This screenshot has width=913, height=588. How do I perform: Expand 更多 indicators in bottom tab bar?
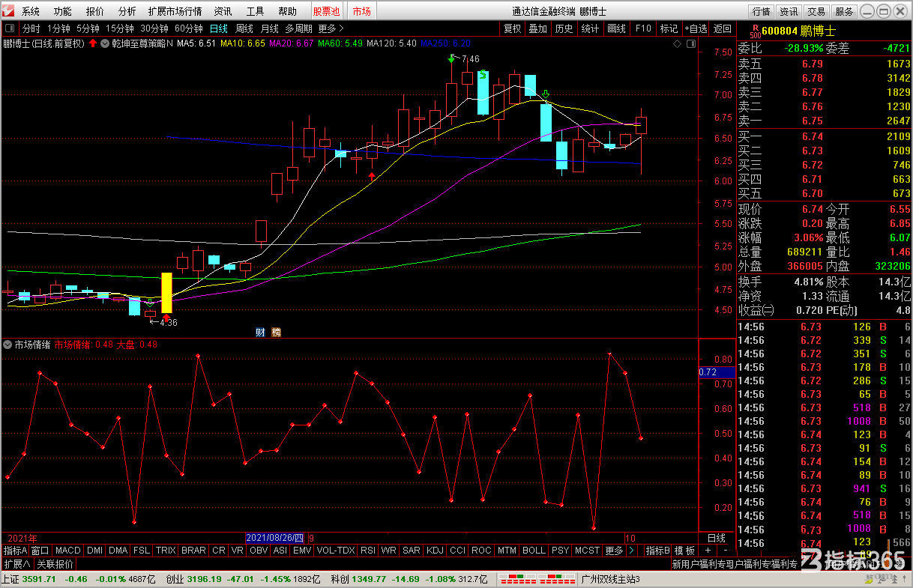(614, 551)
